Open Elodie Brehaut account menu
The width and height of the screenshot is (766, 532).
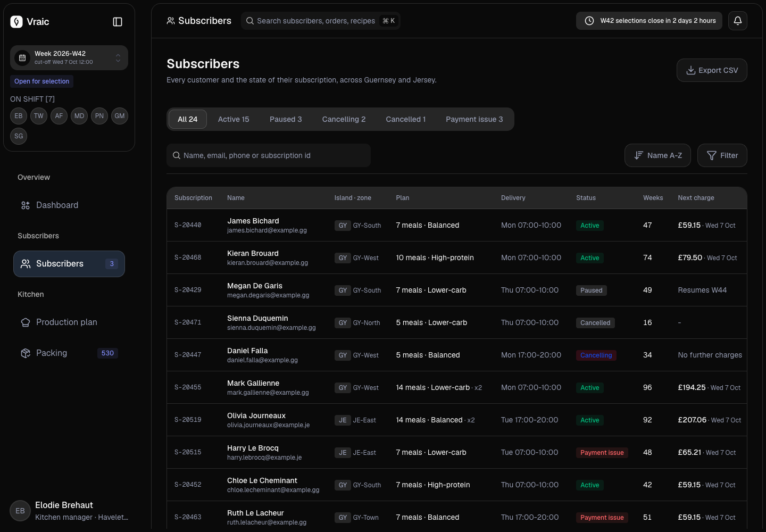[x=69, y=511]
